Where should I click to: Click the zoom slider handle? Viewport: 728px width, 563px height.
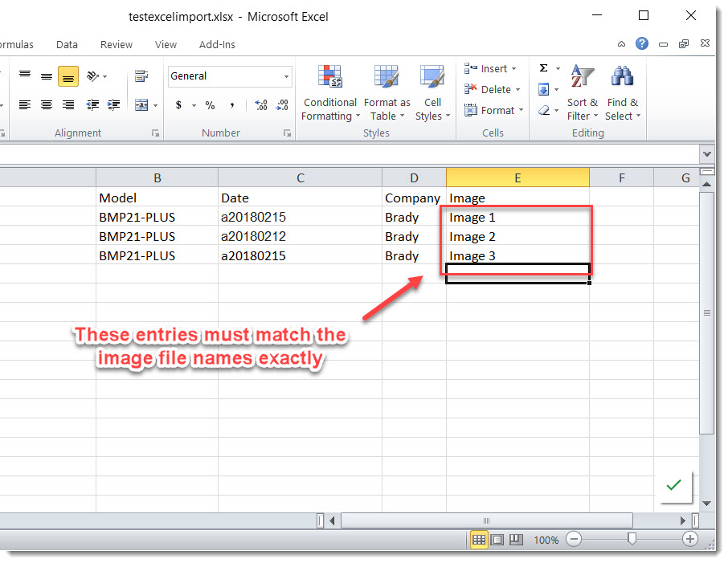632,540
